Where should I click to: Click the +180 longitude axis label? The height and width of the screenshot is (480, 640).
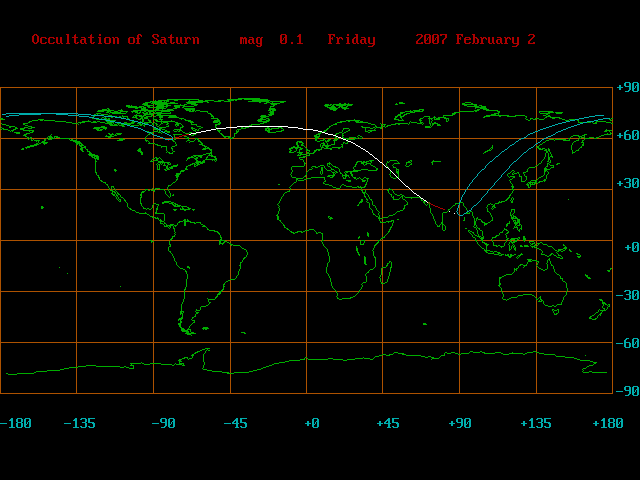608,423
